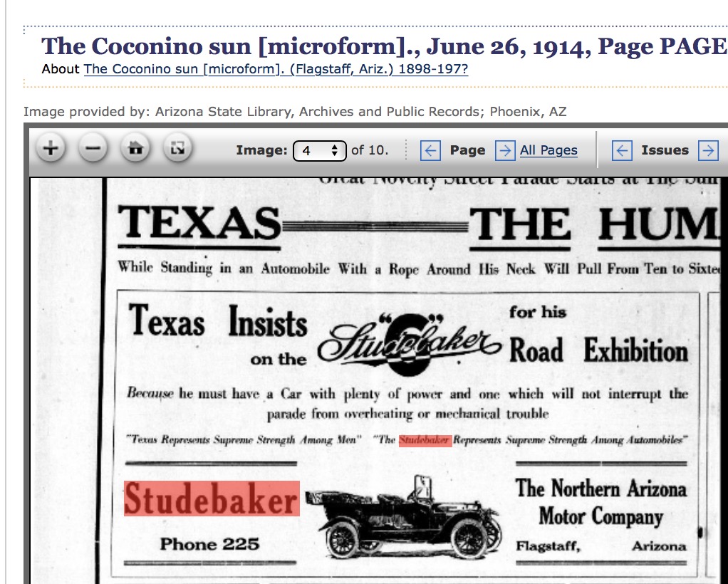Click the 'Page' label in toolbar
728x584 pixels.
[467, 150]
